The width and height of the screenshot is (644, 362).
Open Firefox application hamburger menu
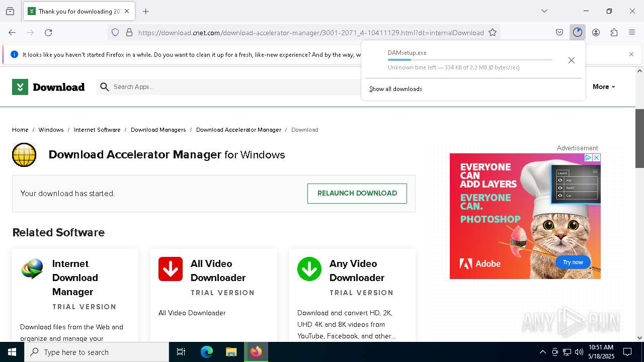click(632, 33)
